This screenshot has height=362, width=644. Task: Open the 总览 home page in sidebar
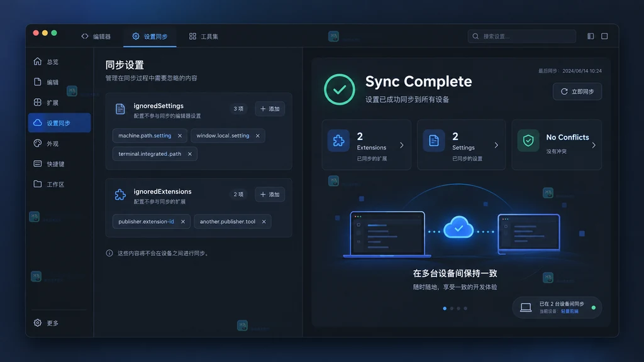point(59,62)
